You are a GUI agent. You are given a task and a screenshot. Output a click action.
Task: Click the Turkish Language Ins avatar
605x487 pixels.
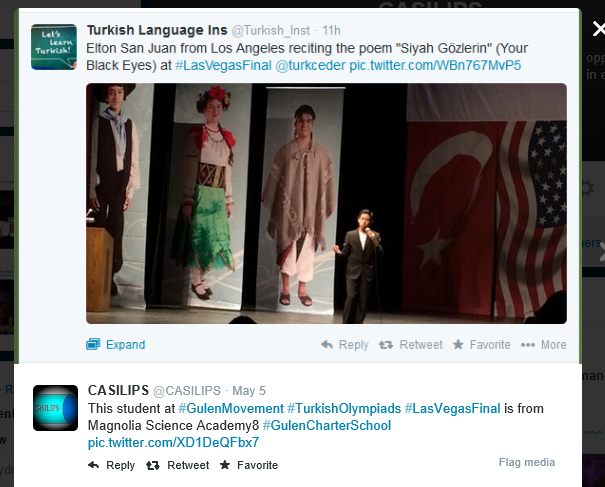[x=54, y=47]
